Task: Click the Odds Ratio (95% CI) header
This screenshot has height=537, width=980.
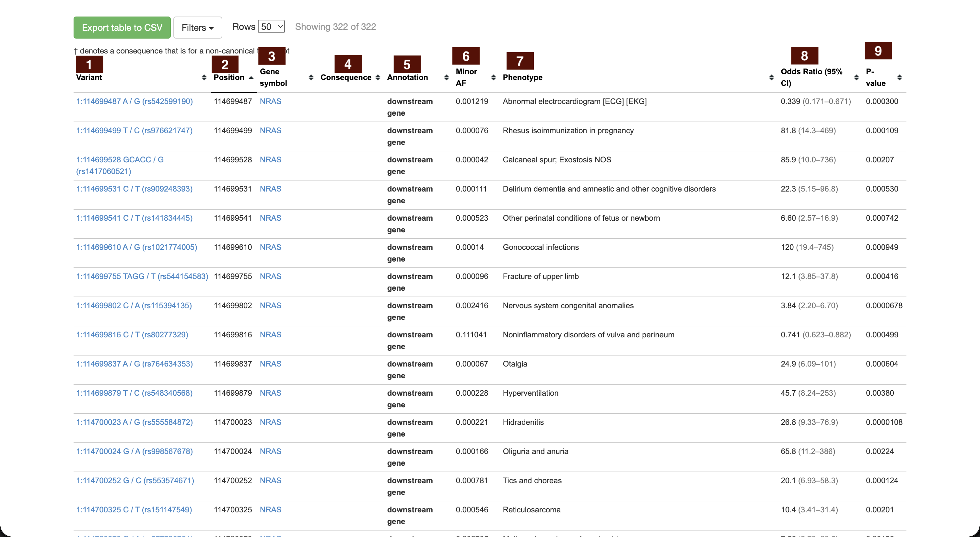Action: coord(811,77)
